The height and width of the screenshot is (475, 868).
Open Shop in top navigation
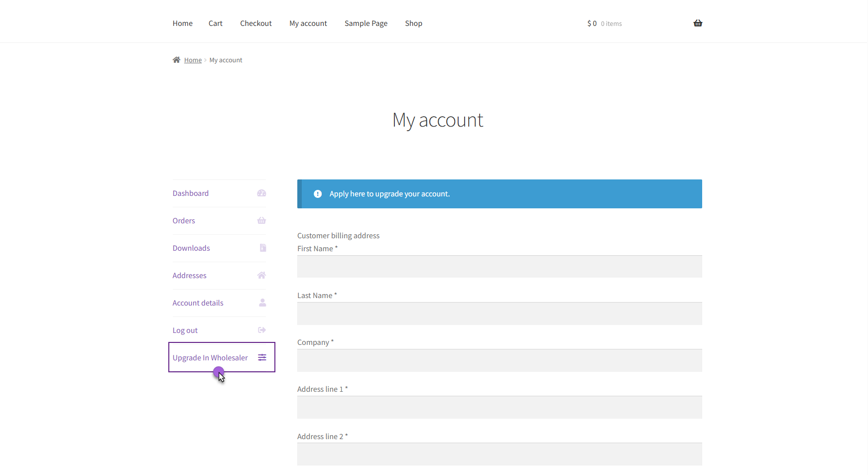point(413,23)
